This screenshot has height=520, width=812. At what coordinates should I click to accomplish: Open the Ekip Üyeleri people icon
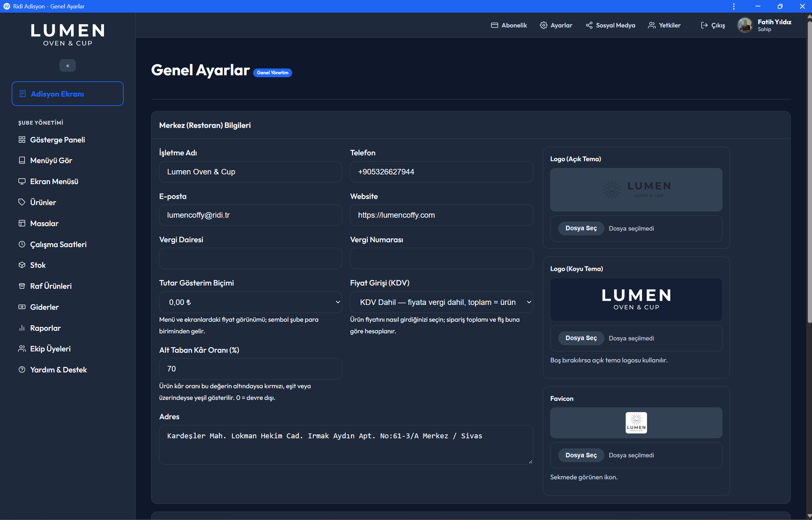22,348
